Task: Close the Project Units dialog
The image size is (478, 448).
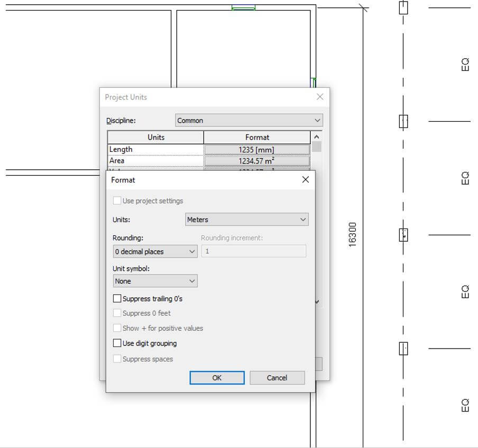Action: pyautogui.click(x=320, y=97)
